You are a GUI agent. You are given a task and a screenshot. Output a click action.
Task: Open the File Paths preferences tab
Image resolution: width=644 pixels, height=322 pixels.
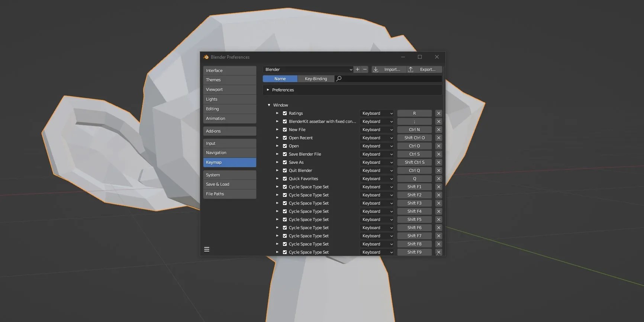pos(230,194)
